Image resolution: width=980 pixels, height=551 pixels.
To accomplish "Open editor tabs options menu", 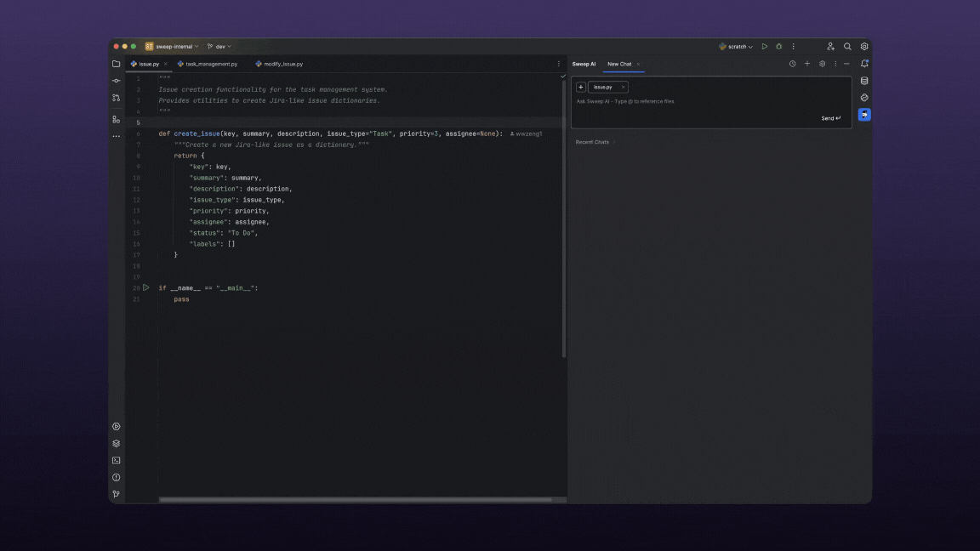I will [x=559, y=64].
